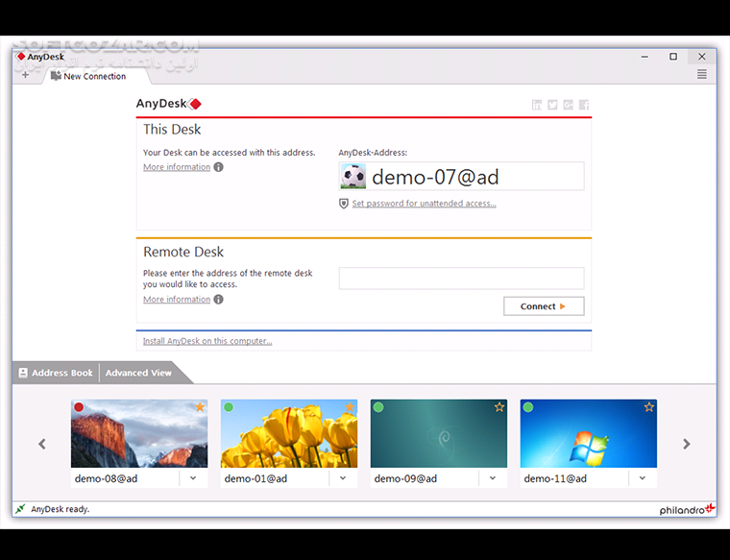Open a new tab with plus icon
The width and height of the screenshot is (730, 560).
25,75
